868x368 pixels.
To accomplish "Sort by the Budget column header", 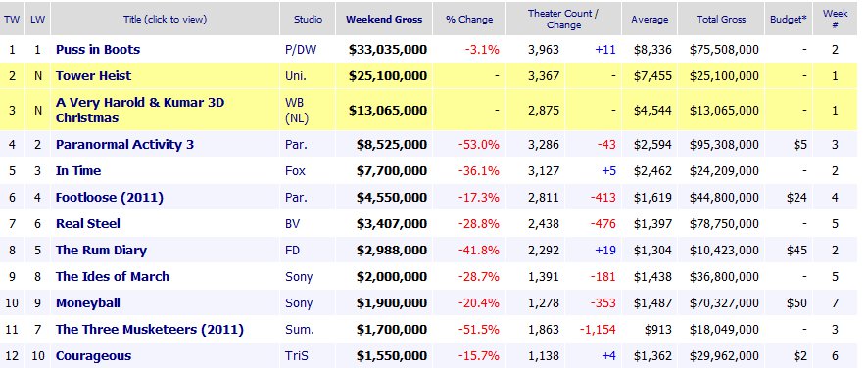I will coord(789,19).
